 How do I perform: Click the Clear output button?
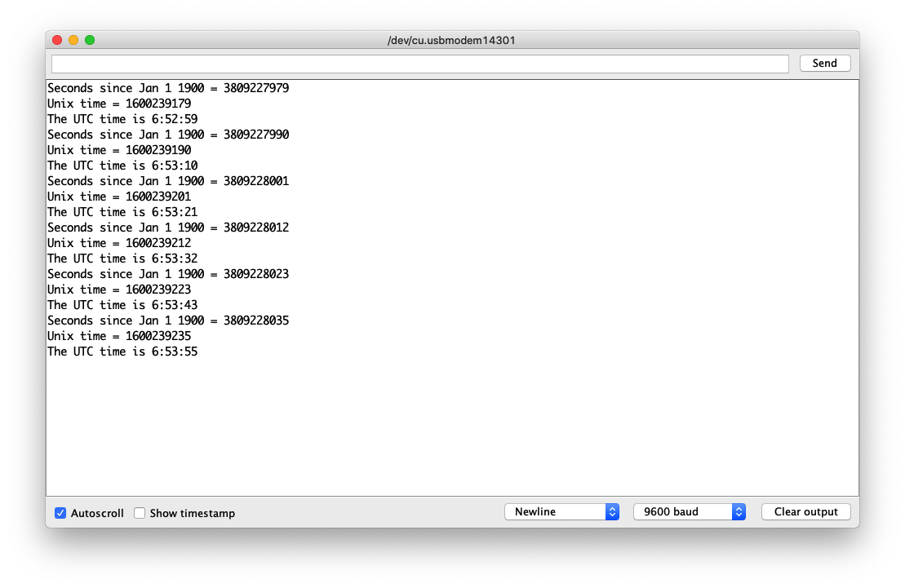pyautogui.click(x=805, y=512)
